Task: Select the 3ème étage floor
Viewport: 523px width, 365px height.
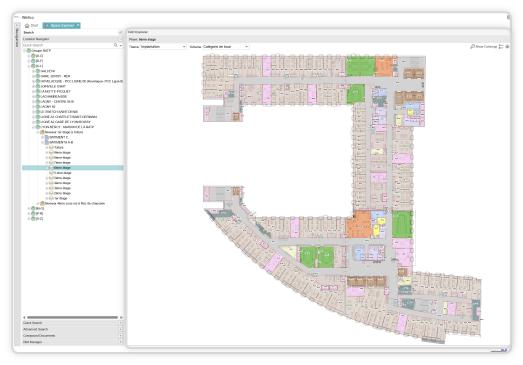Action: 62,188
